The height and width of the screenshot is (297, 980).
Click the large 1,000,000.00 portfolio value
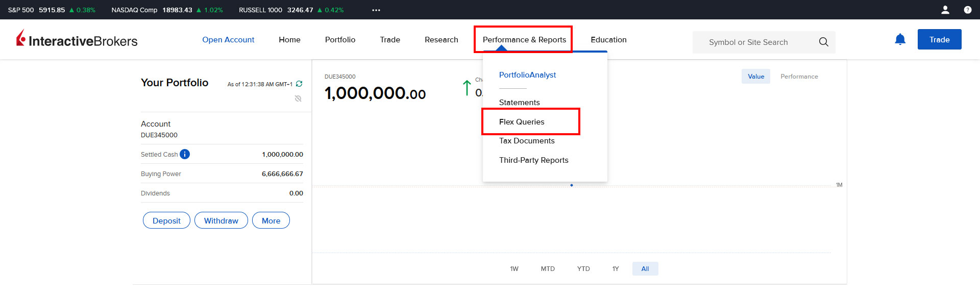click(x=375, y=93)
